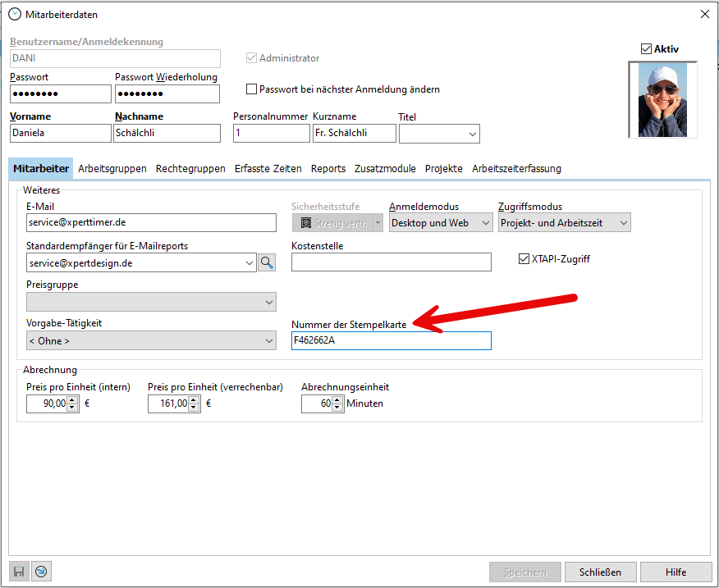Viewport: 719px width, 588px height.
Task: Decrease verrechenbar price with down arrow
Action: 194,408
